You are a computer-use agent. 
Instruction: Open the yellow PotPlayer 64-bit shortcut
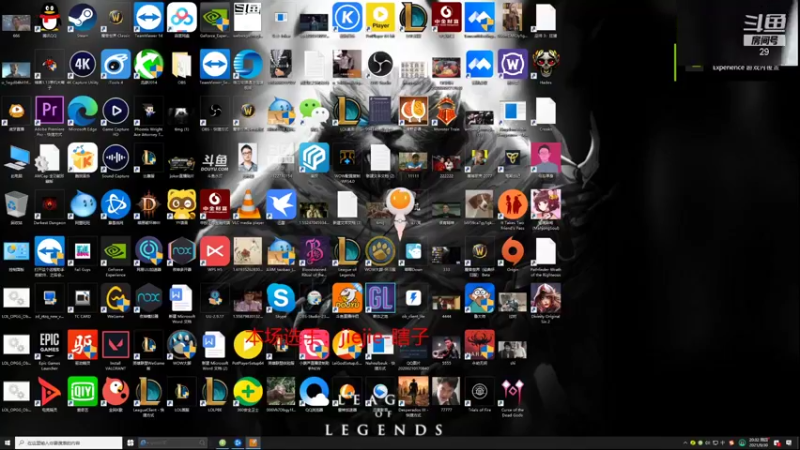click(x=380, y=18)
